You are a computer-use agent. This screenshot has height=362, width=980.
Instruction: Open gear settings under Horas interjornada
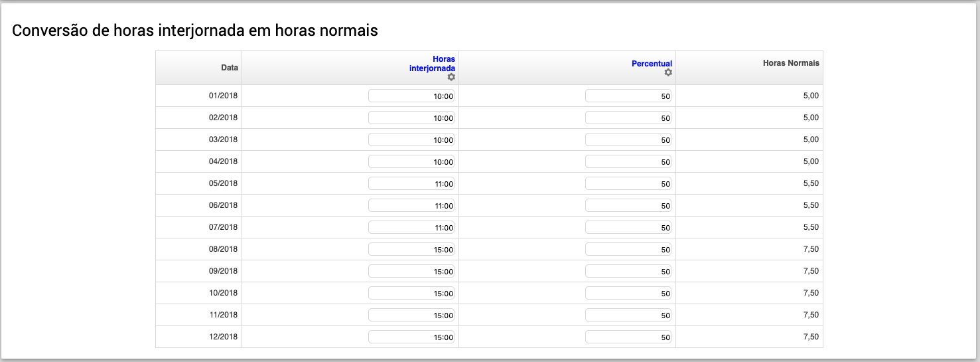451,77
